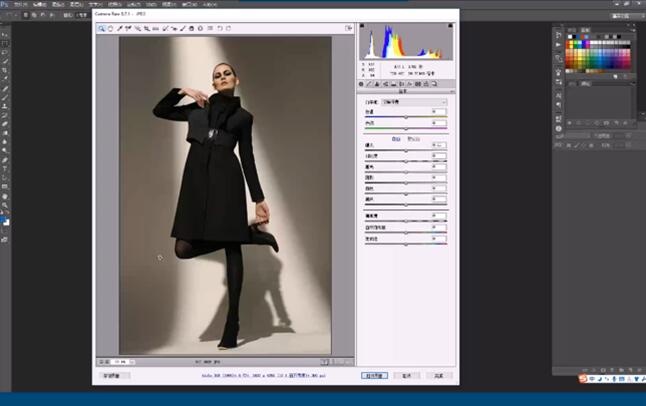The height and width of the screenshot is (406, 646).
Task: Click the Open Image button
Action: (x=374, y=376)
